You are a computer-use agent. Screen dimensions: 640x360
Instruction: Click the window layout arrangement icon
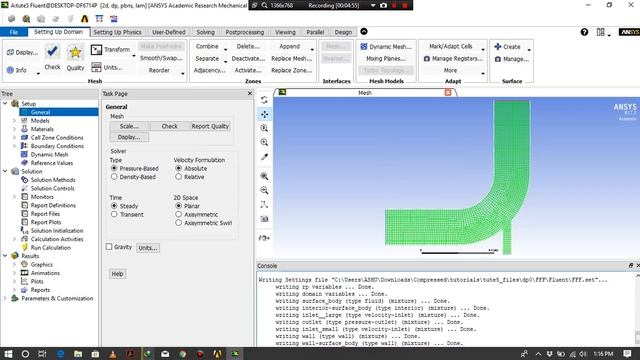600,32
